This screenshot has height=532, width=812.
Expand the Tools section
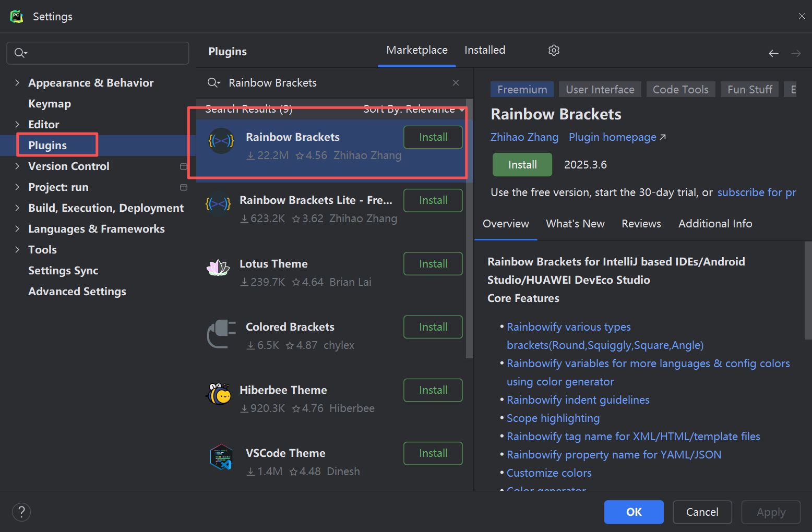click(x=17, y=249)
